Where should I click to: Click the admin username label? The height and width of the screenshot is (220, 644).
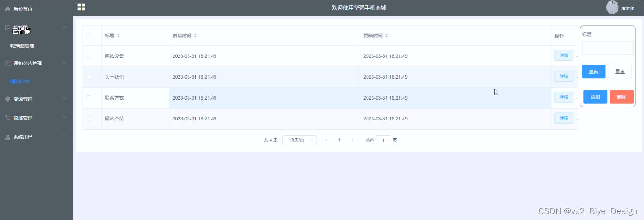628,8
